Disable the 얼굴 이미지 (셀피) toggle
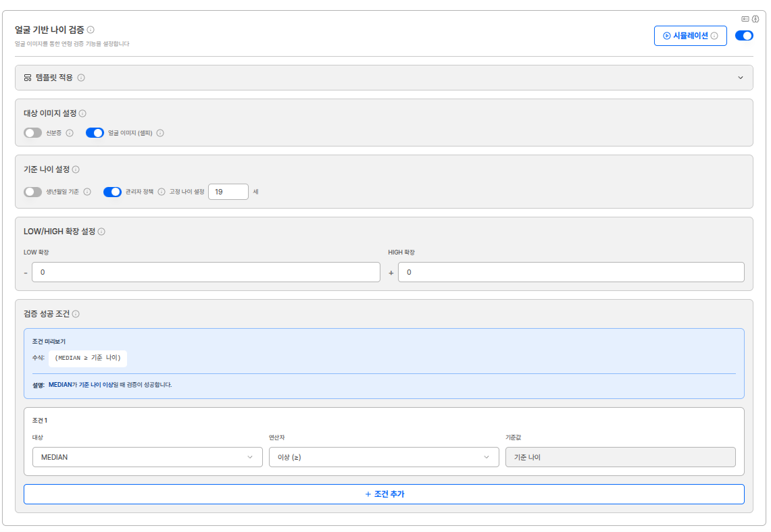Viewport: 771px width, 532px height. [95, 133]
